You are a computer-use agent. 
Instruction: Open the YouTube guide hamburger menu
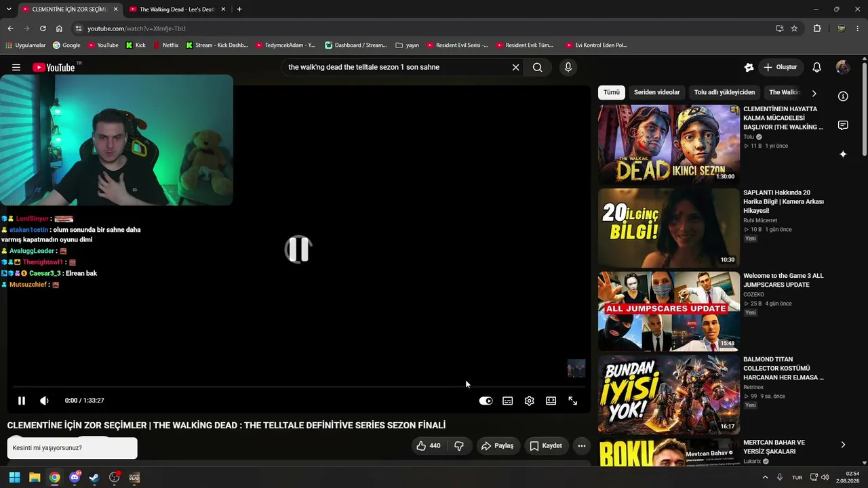click(x=16, y=67)
